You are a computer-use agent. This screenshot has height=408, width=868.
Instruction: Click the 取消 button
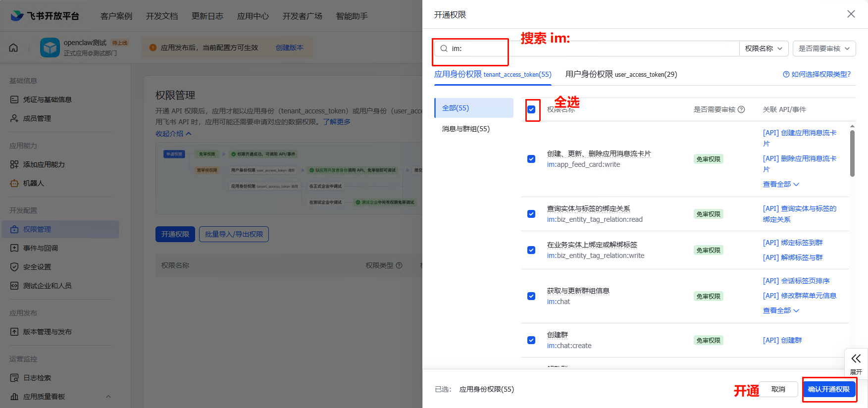(x=778, y=389)
